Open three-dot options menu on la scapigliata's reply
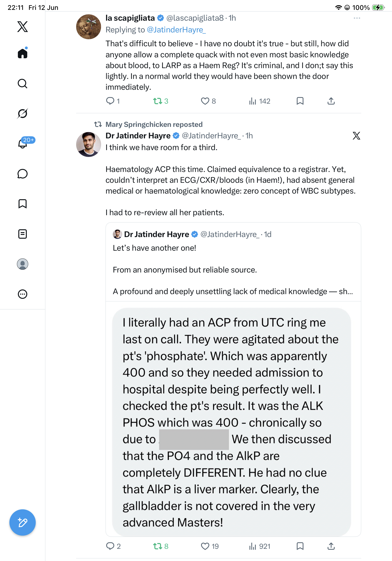 pos(357,18)
